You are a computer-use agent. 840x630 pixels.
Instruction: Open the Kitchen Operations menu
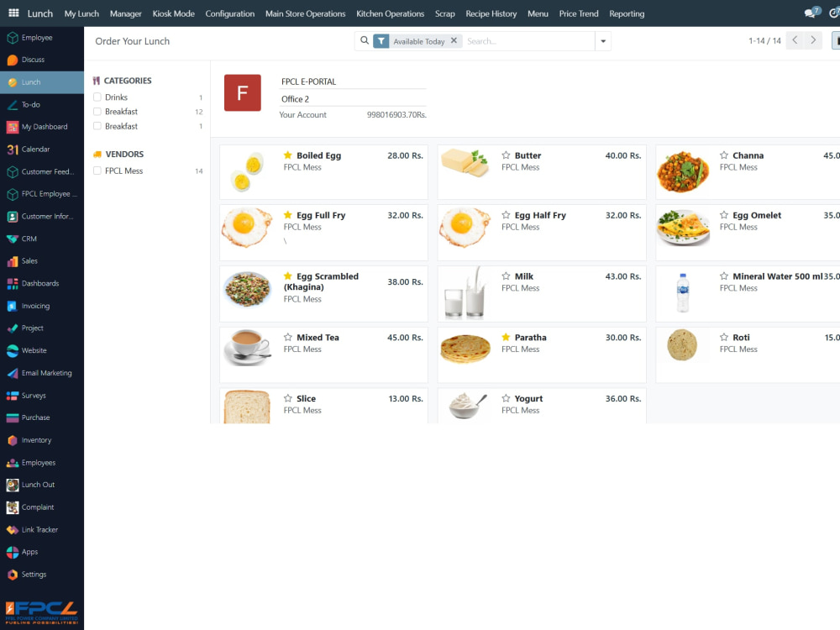pos(390,13)
